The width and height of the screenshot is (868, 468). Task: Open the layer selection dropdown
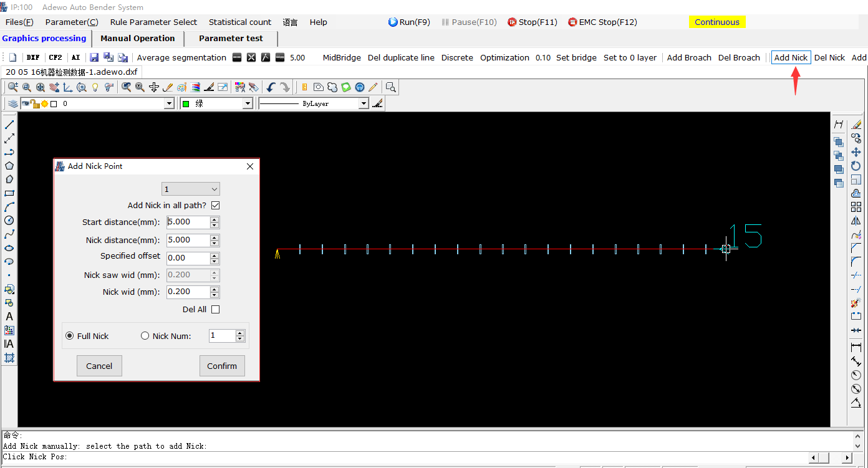[169, 103]
